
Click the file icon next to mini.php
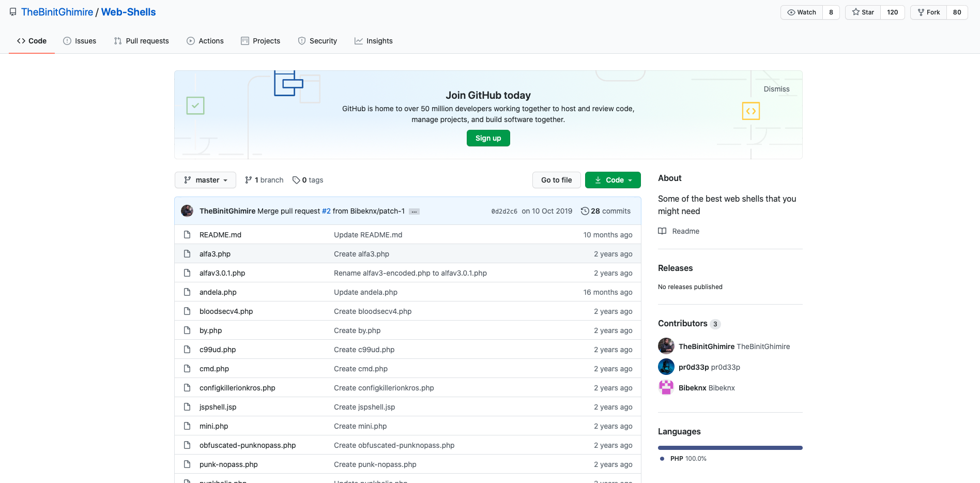pyautogui.click(x=187, y=426)
